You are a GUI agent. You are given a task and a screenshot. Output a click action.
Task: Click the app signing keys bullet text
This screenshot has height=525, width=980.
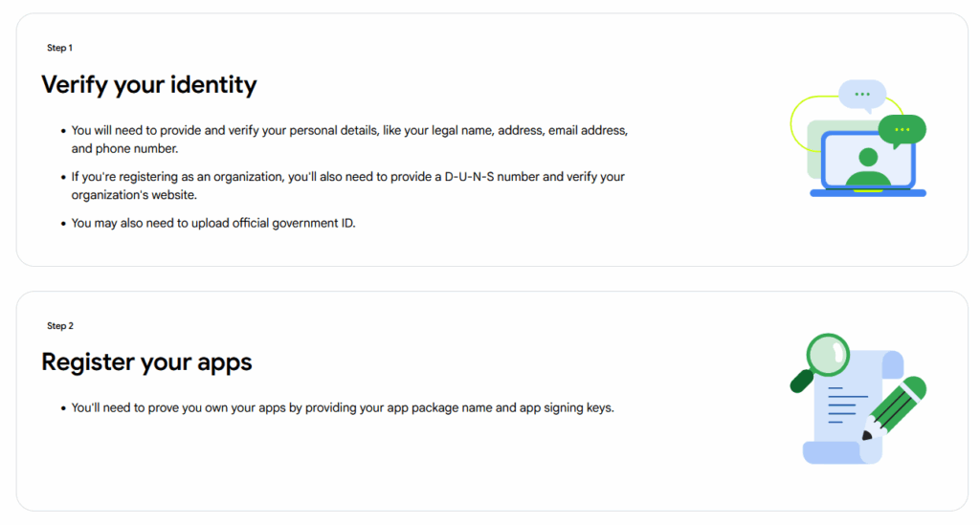[x=343, y=407]
